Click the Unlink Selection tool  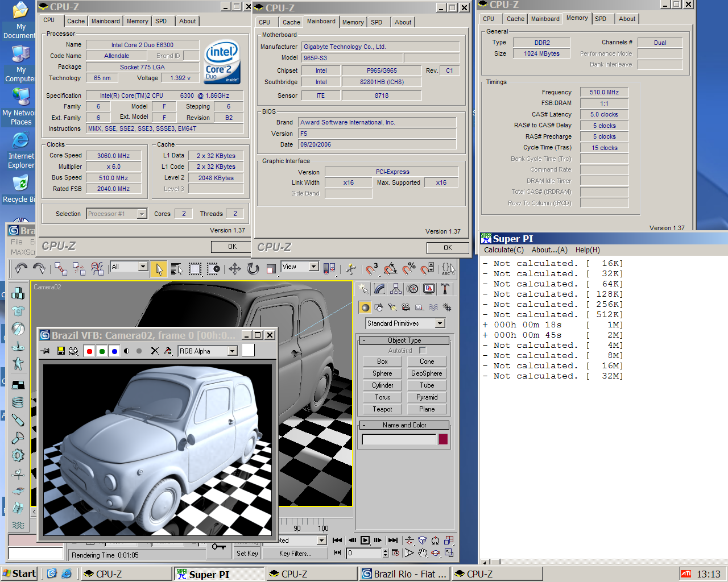pos(79,268)
